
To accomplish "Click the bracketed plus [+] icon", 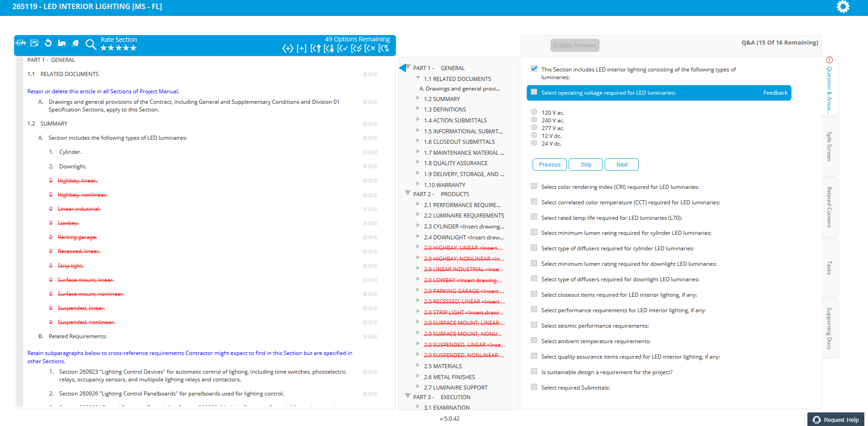I will tap(301, 49).
